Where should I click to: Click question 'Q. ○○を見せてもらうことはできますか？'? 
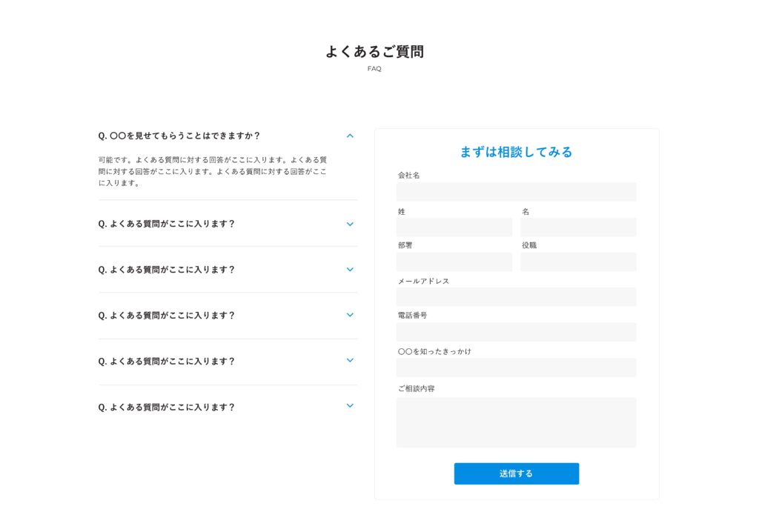tap(179, 136)
